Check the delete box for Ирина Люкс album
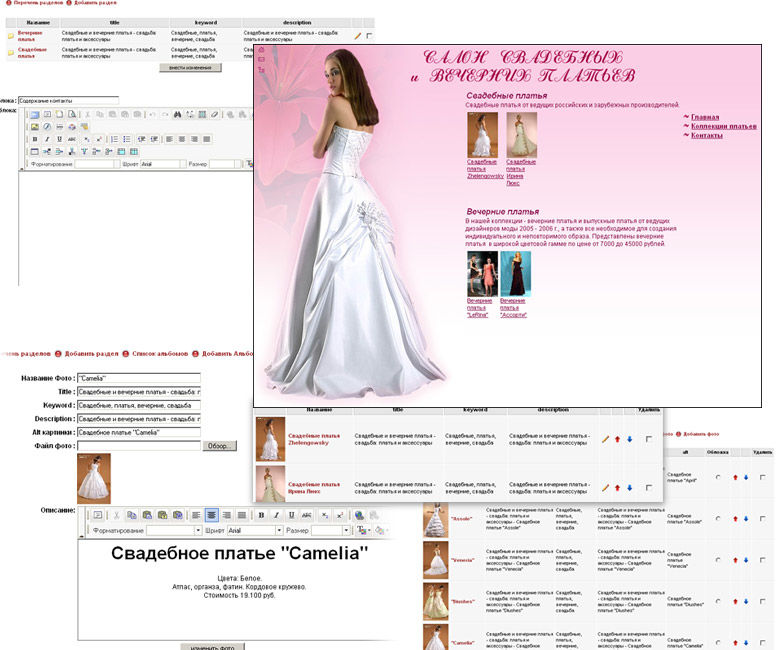 pos(650,487)
